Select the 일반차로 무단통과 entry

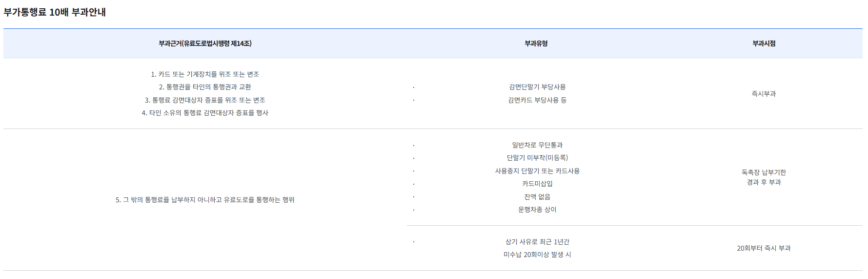(x=537, y=145)
